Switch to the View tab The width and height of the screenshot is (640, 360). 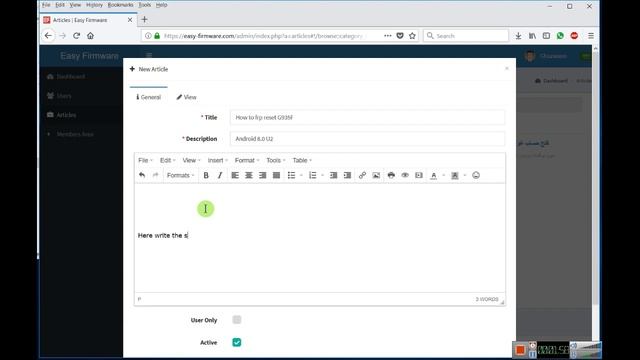[x=187, y=97]
